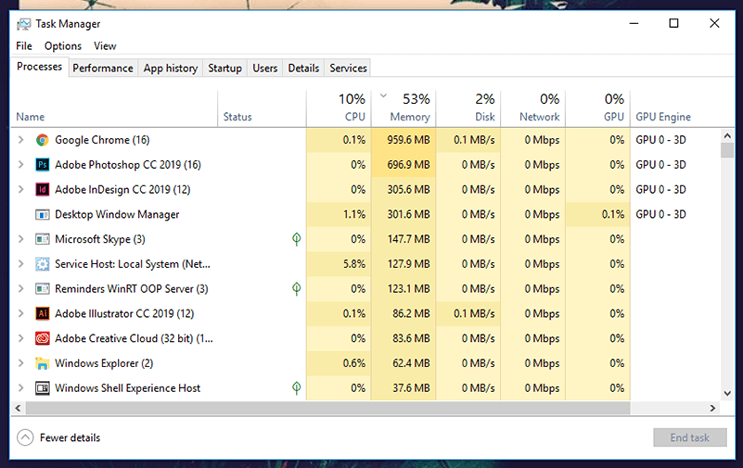Select the Desktop Window Manager row name
This screenshot has height=468, width=743.
117,215
